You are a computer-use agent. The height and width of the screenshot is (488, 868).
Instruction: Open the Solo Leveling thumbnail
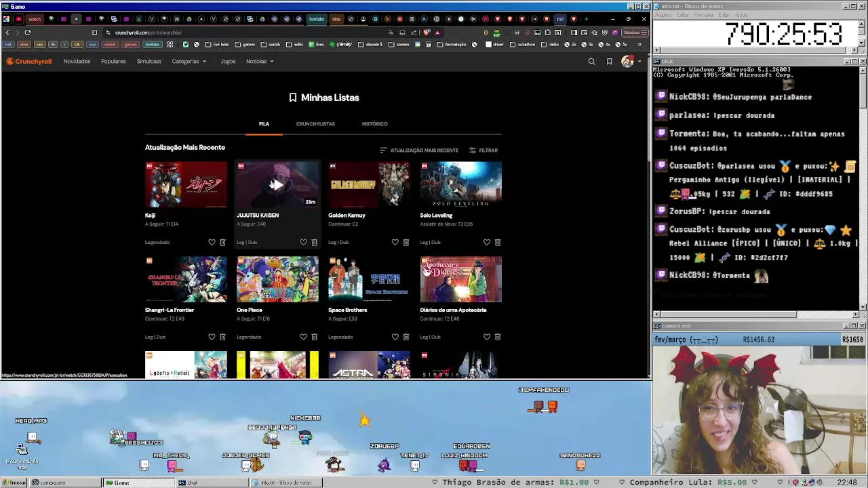pyautogui.click(x=460, y=184)
